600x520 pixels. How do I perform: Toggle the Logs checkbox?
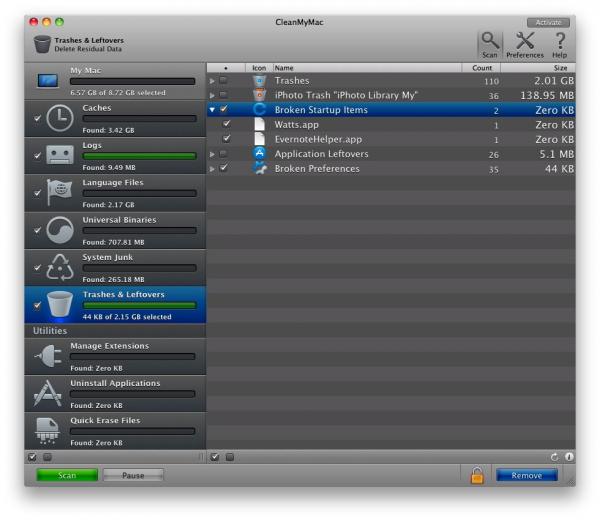point(37,156)
